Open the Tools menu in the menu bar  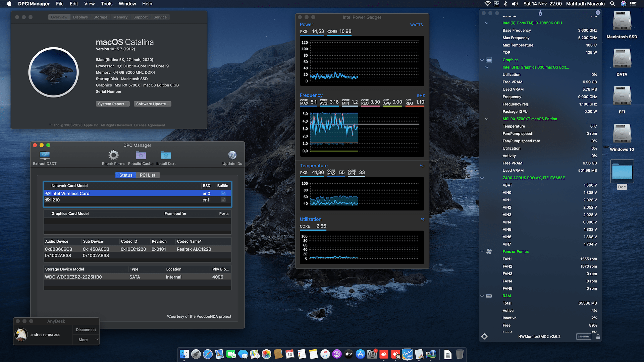[106, 4]
